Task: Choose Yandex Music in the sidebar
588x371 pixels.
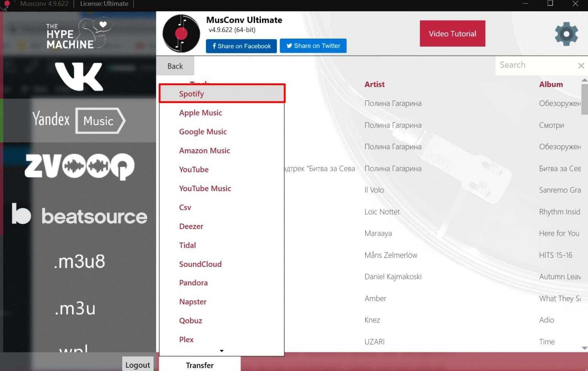Action: coord(79,120)
